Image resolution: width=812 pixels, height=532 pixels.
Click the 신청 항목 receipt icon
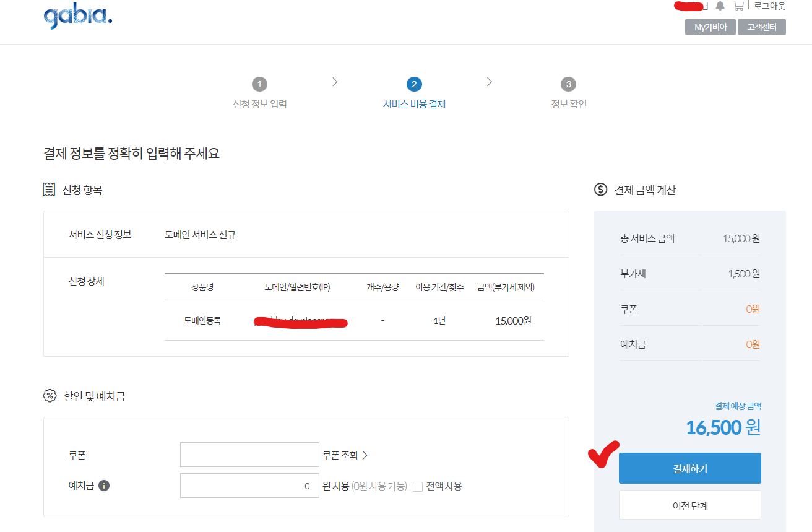49,190
